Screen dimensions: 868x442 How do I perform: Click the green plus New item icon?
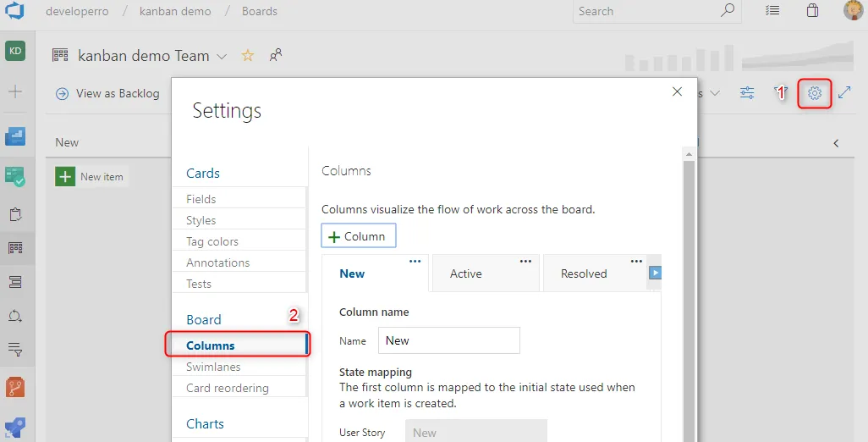(x=65, y=176)
